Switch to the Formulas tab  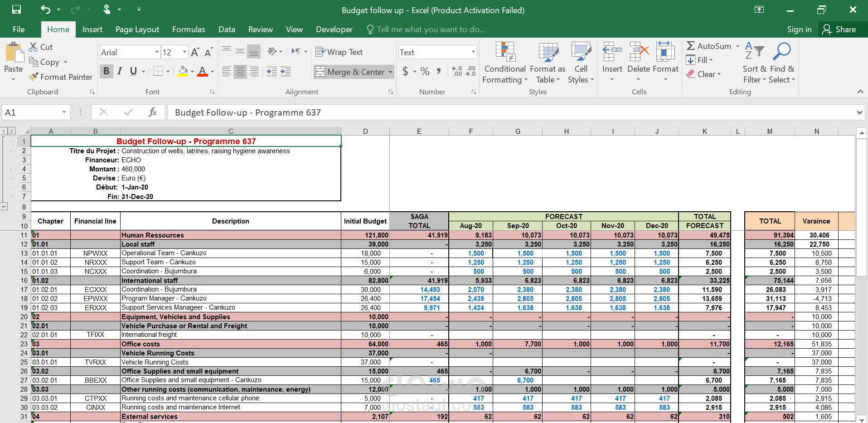tap(189, 29)
